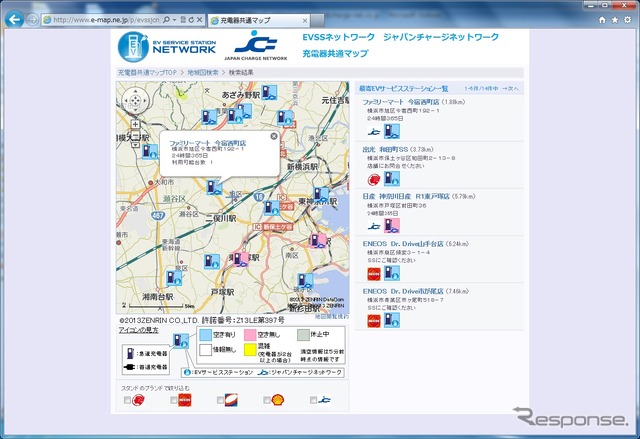Viewport: 640px width, 439px height.
Task: Close the ファミリーマート map popup balloon
Action: pos(274,136)
